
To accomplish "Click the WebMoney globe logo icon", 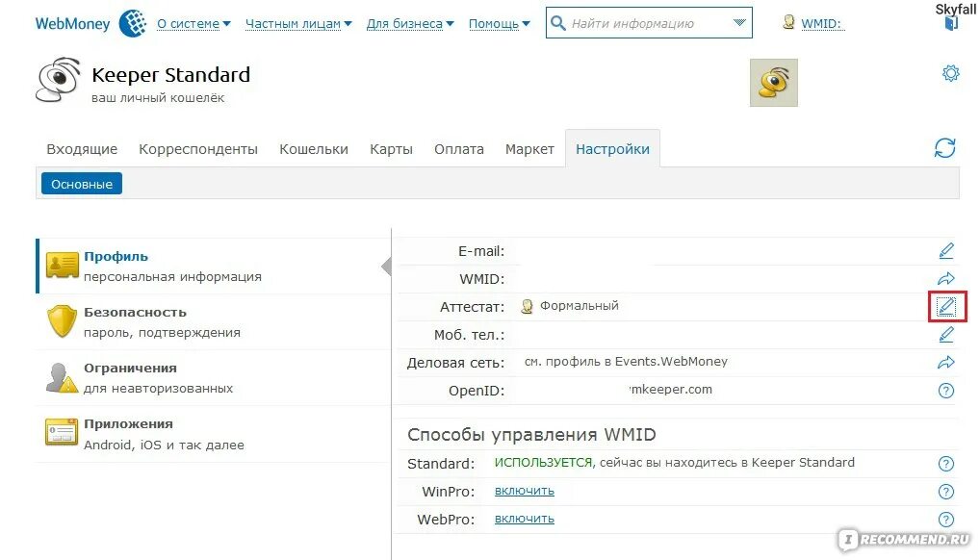I will click(x=133, y=24).
